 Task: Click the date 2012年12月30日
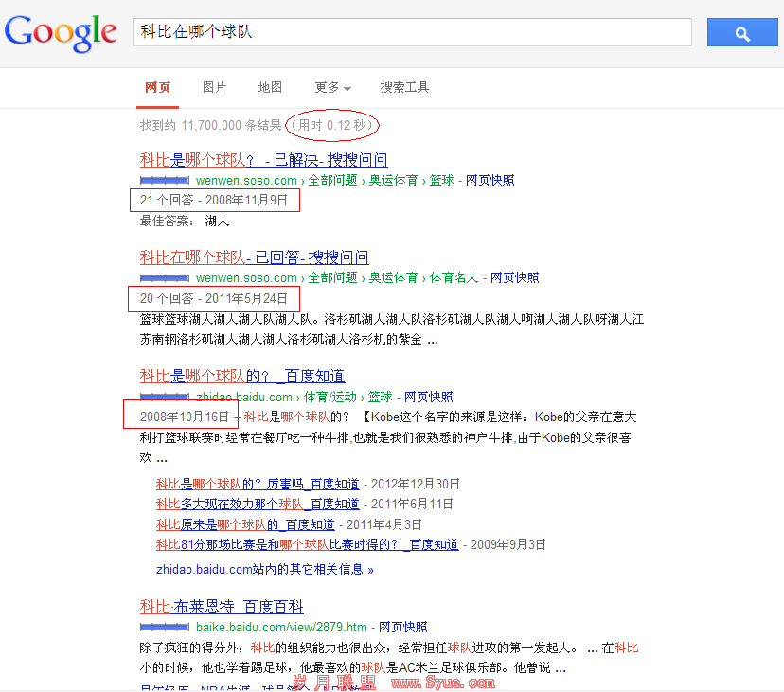tap(415, 484)
